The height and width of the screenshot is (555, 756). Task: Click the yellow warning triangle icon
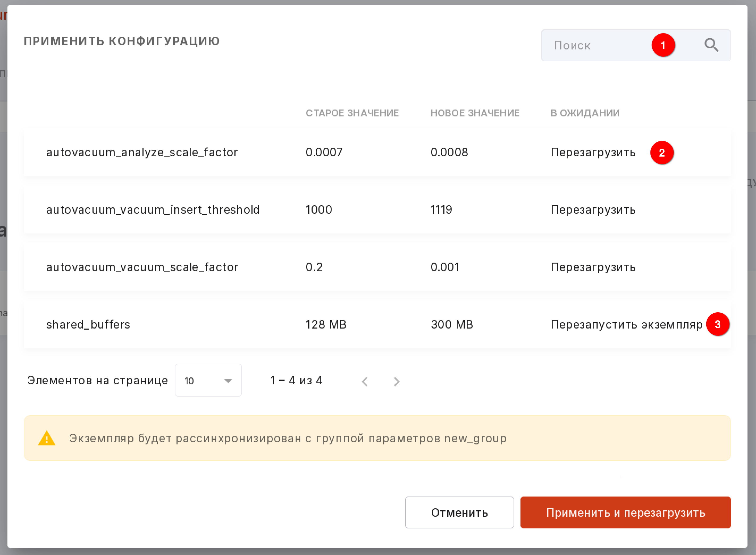click(47, 438)
